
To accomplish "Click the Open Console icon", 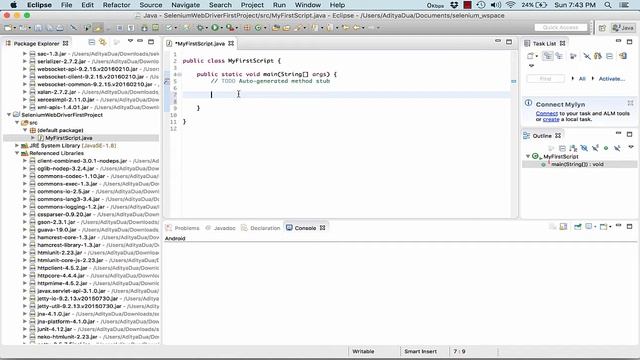I will pos(603,227).
